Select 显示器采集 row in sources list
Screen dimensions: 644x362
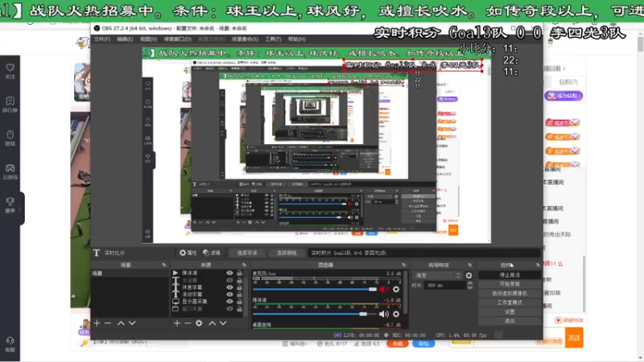(x=208, y=301)
